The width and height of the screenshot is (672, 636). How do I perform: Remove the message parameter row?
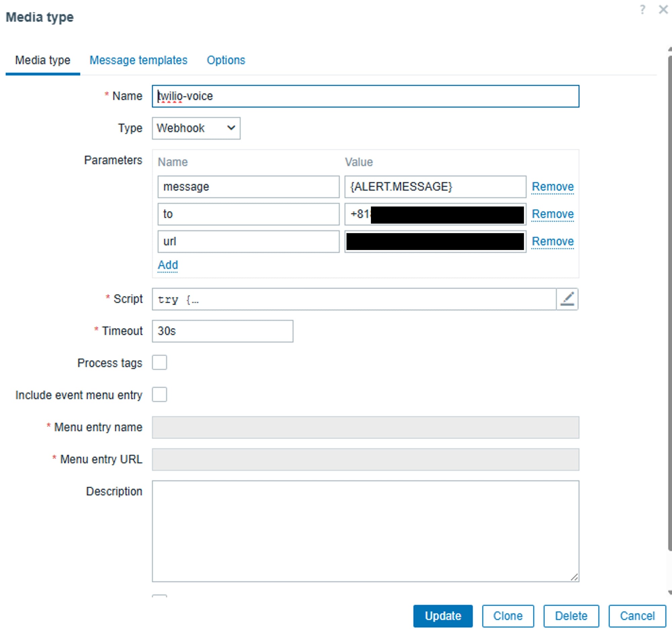click(553, 186)
